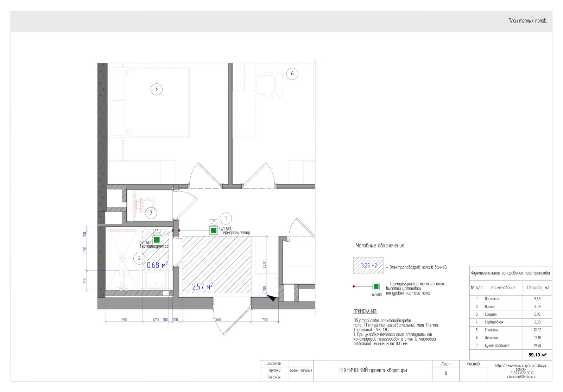The image size is (563, 392).
Task: Click the План теплых полов title text
Action: coord(527,21)
